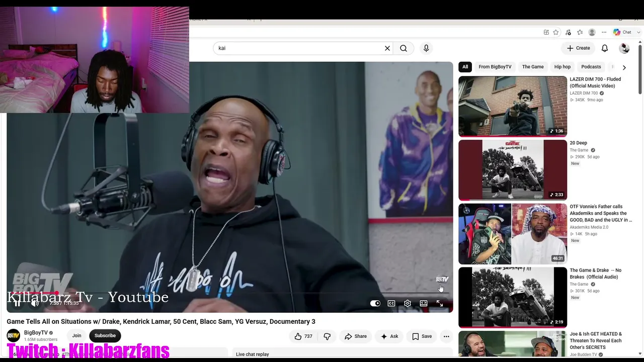This screenshot has width=644, height=362.
Task: Select the 'Hip hop' filter chip
Action: point(562,67)
